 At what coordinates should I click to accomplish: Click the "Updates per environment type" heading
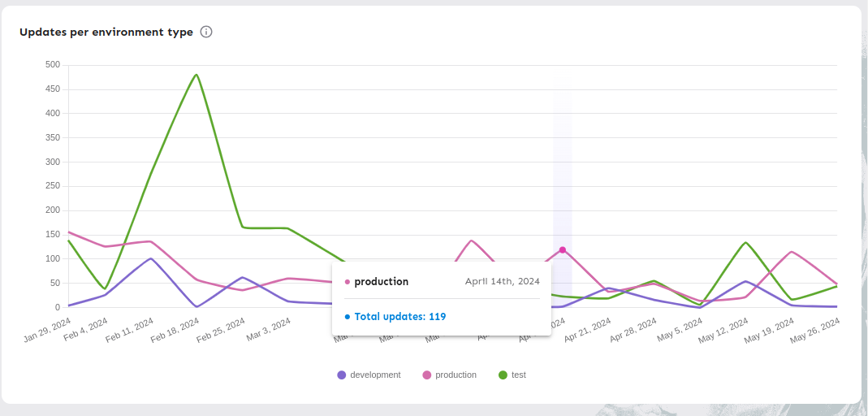106,32
